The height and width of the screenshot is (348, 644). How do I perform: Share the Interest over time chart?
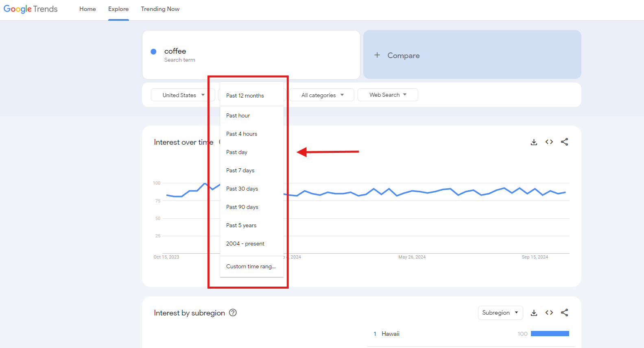click(x=564, y=142)
